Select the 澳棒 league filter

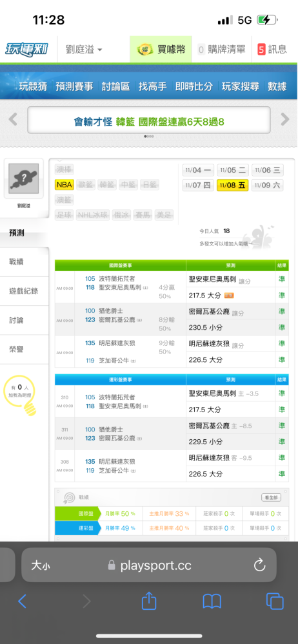[x=65, y=169]
